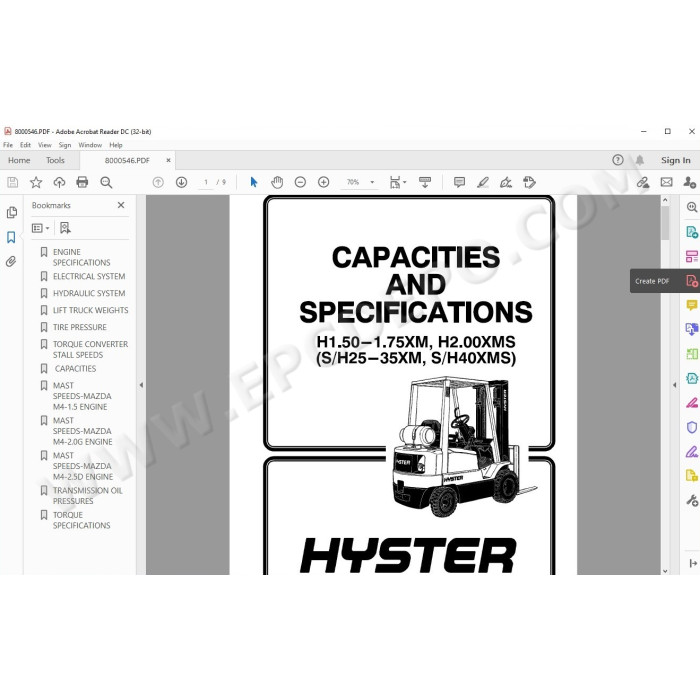Viewport: 700px width, 700px height.
Task: Go to previous page arrow
Action: 158,182
